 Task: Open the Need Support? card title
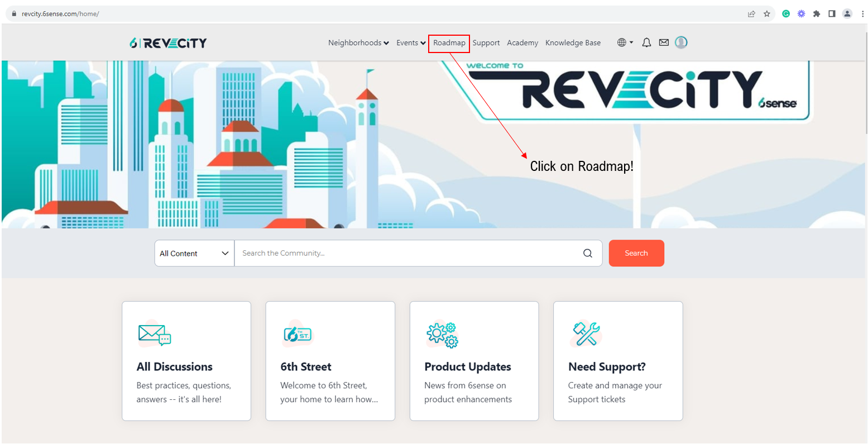[x=607, y=367]
